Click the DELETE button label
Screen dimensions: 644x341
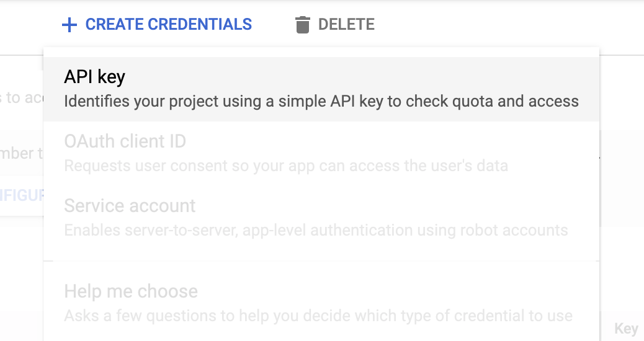click(x=346, y=25)
